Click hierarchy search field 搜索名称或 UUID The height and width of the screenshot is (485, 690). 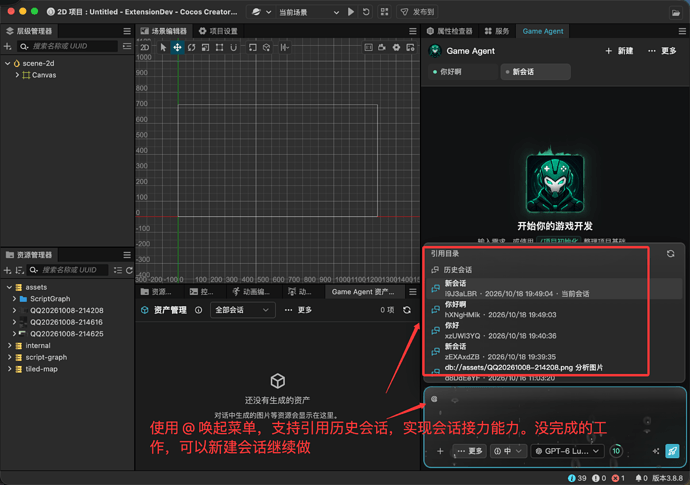point(68,46)
